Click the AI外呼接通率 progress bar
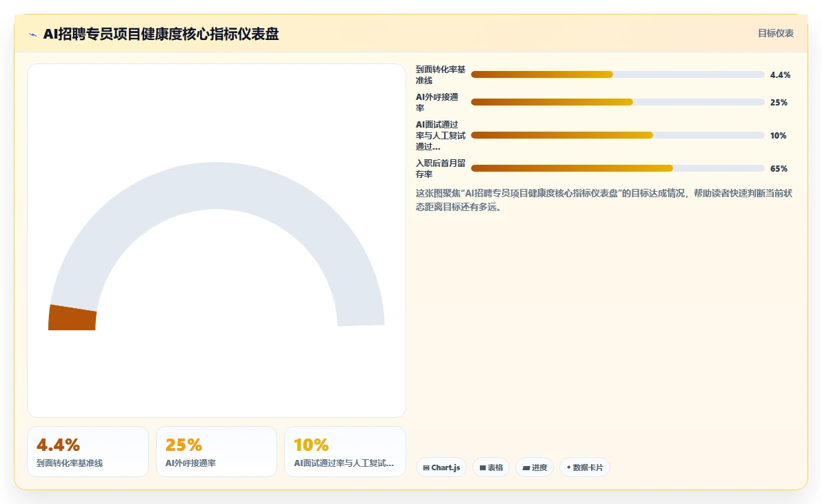This screenshot has width=822, height=504. 618,102
